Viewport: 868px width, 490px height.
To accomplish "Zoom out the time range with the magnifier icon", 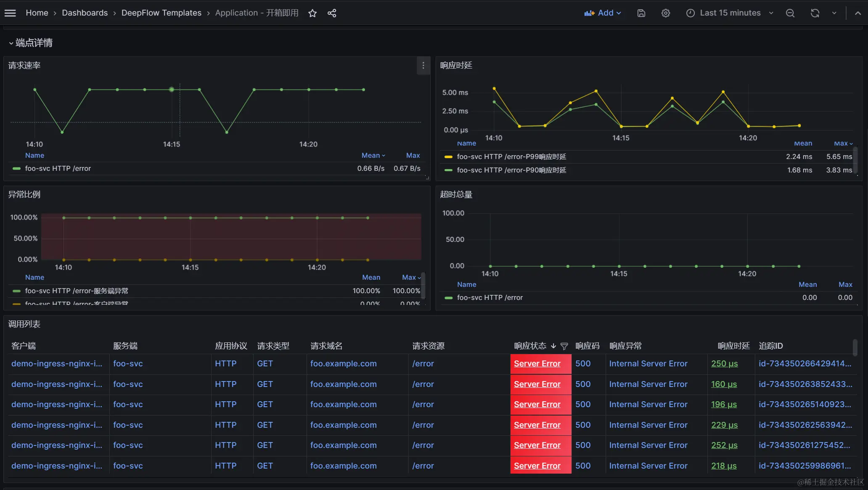I will (x=790, y=13).
